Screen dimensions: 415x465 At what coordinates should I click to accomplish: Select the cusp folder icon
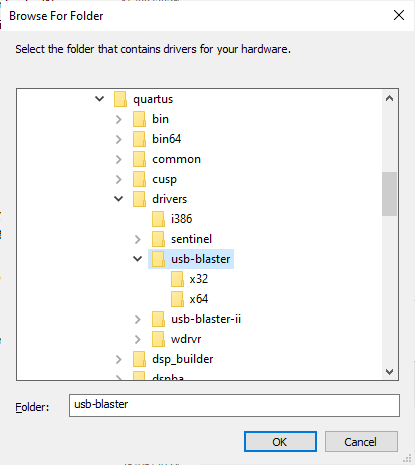coord(139,179)
